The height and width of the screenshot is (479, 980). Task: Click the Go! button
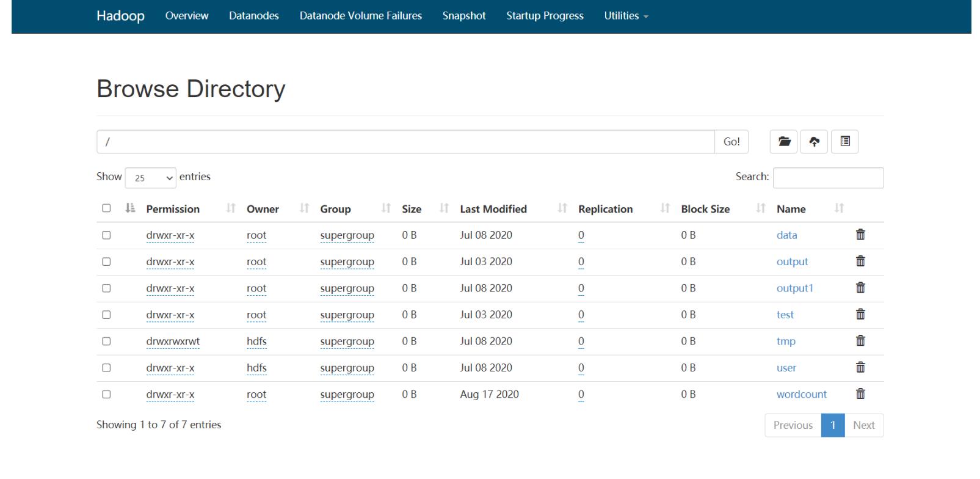(731, 142)
